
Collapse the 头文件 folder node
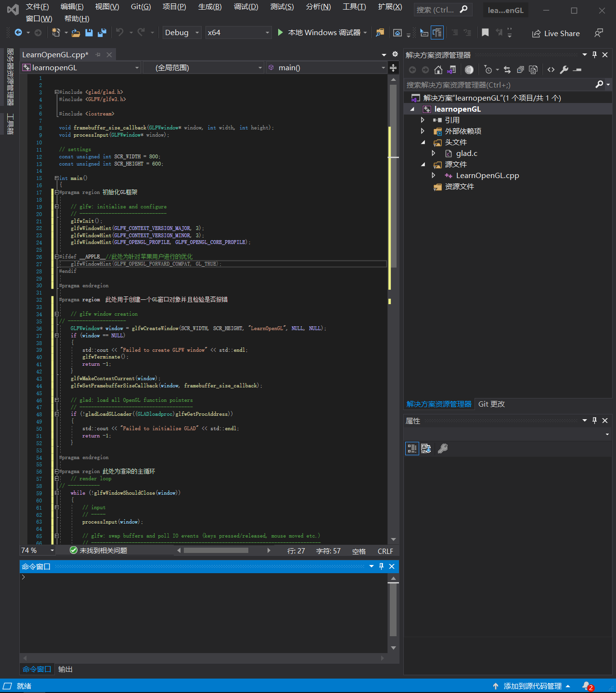(423, 142)
